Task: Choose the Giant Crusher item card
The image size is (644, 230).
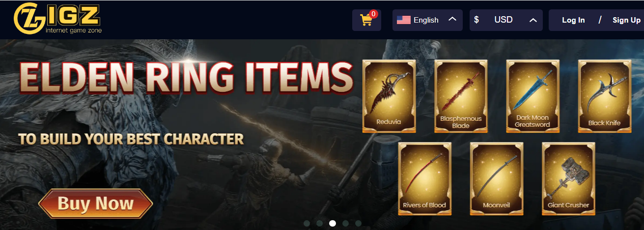Action: [568, 178]
